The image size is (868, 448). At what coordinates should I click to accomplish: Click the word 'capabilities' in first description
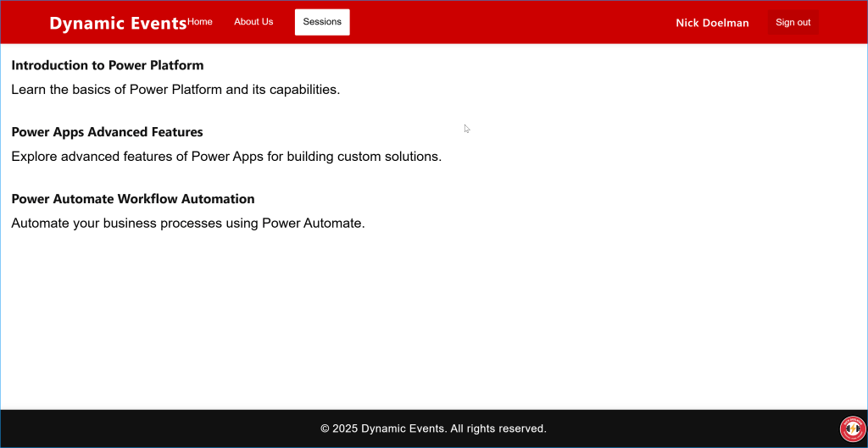coord(303,90)
